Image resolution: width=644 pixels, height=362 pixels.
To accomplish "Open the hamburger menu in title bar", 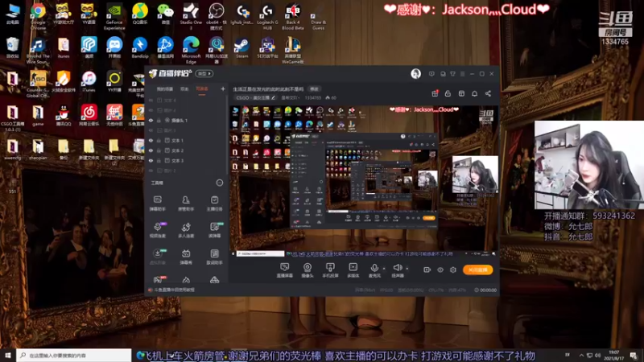I will point(462,74).
